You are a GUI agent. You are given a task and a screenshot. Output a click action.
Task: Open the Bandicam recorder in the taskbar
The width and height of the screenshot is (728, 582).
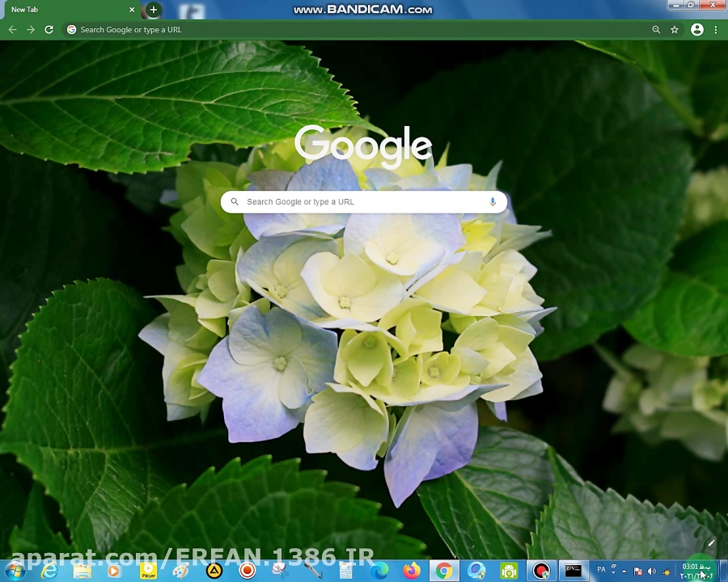(x=541, y=571)
